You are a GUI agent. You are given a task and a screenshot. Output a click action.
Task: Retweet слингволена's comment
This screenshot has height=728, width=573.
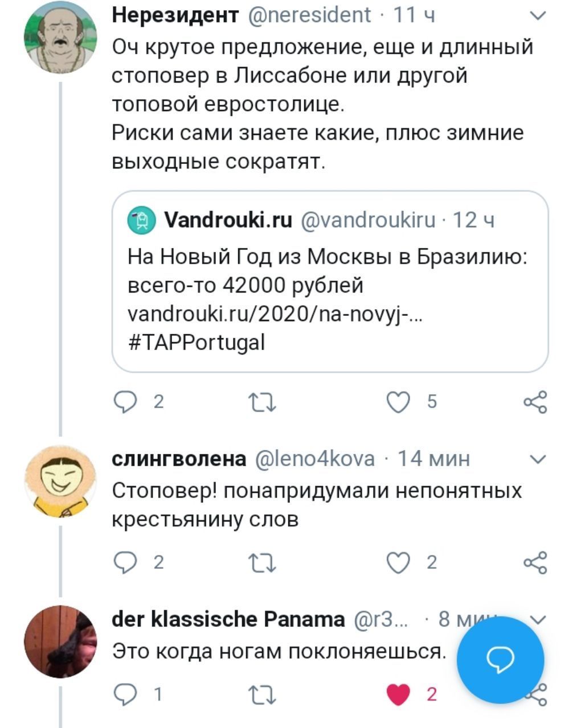tap(264, 563)
